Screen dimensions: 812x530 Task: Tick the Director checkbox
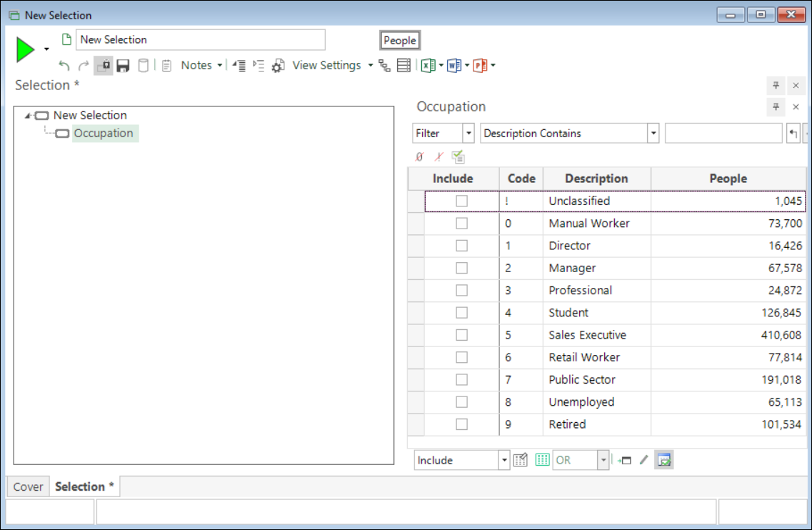(461, 246)
